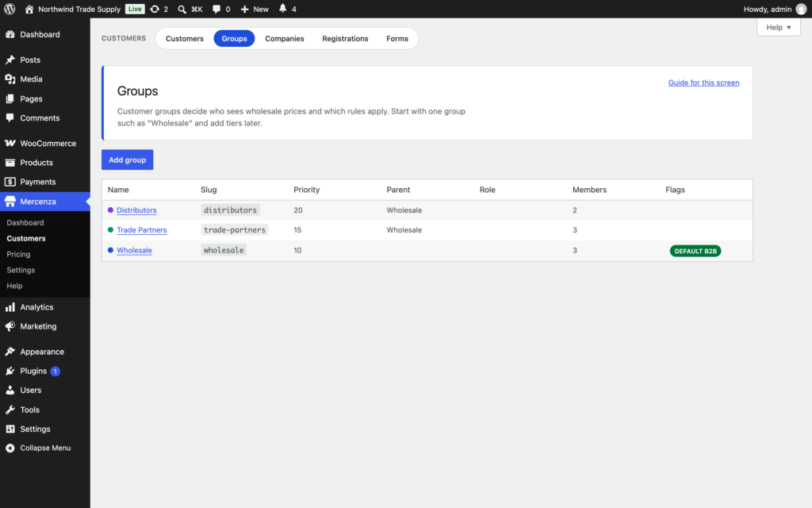Open the Forms tab
812x508 pixels.
(x=397, y=38)
